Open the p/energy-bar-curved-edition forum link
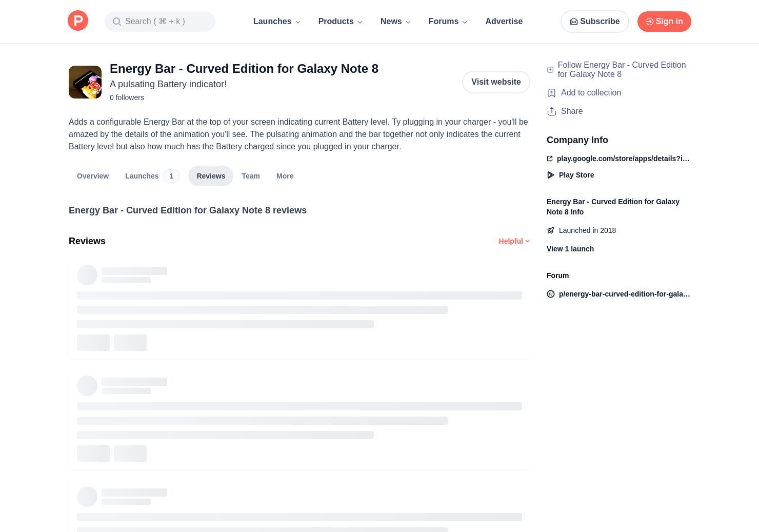The width and height of the screenshot is (759, 532). (x=625, y=294)
